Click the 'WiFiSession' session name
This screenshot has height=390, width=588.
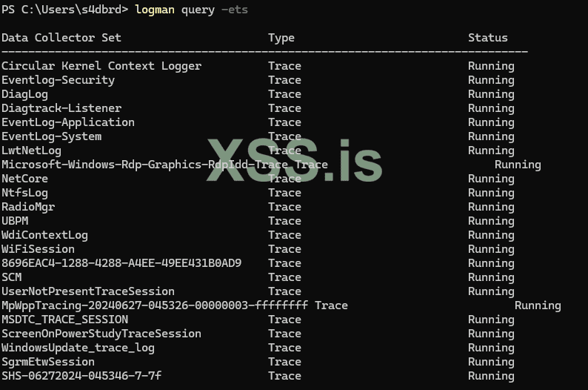tap(38, 249)
